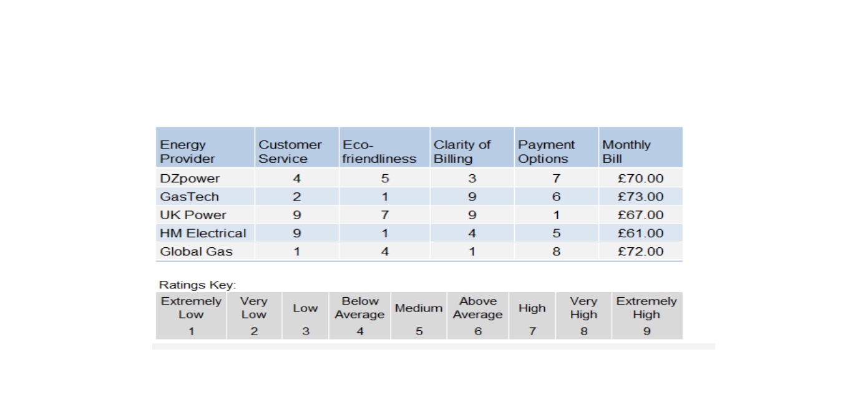The height and width of the screenshot is (412, 868).
Task: Select the 'Clarity of Billing' header
Action: pos(472,147)
